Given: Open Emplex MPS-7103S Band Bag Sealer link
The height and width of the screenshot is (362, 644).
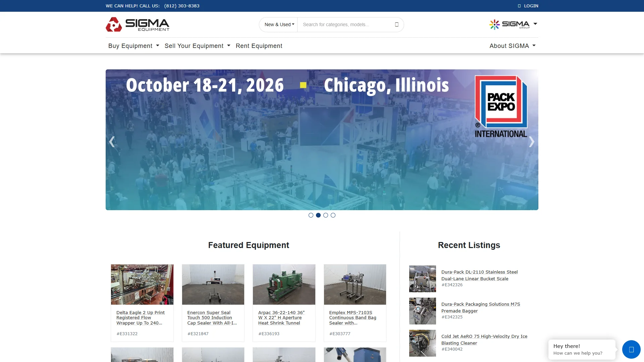Looking at the screenshot, I should click(353, 318).
